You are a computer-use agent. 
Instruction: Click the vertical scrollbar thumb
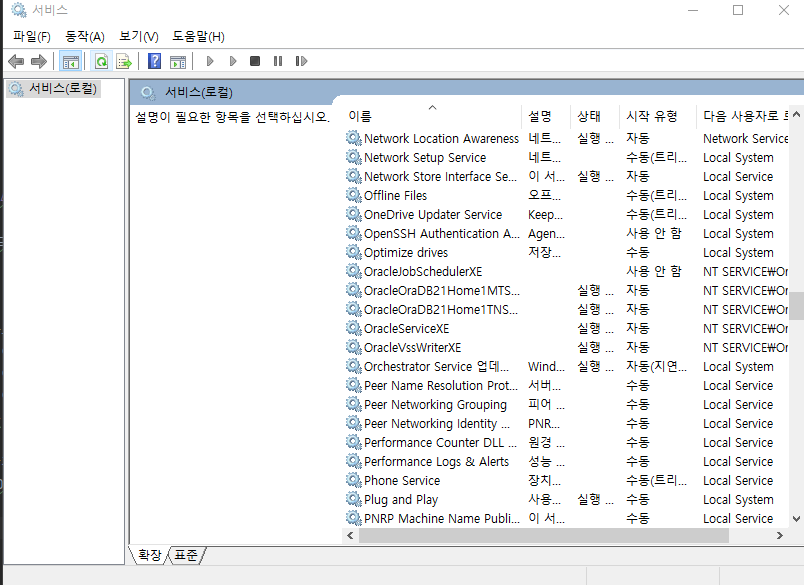coord(796,306)
